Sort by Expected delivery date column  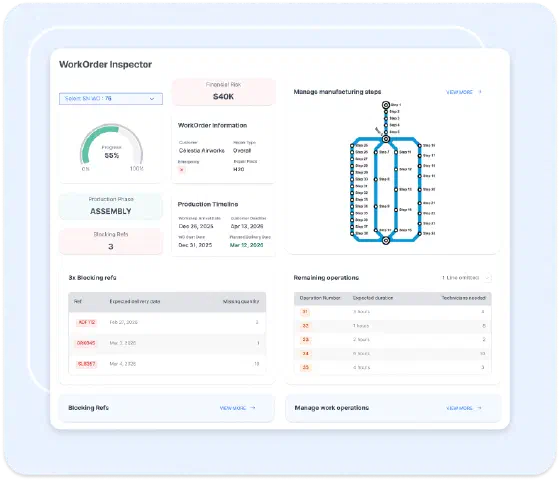(x=135, y=302)
